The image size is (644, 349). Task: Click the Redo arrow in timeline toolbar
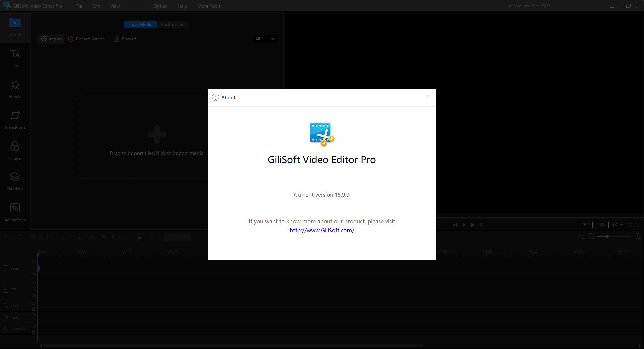[x=18, y=237]
